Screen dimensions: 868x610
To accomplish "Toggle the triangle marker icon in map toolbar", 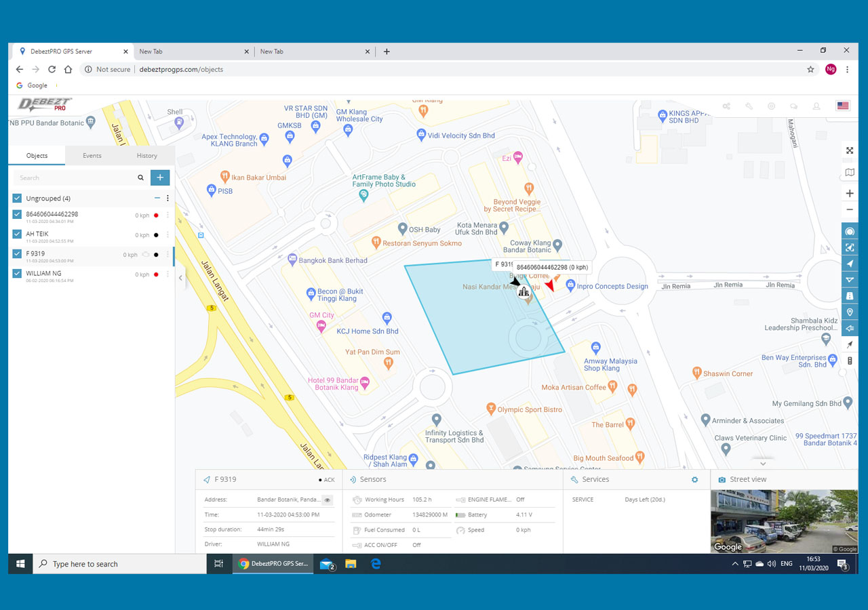I will coord(850,280).
